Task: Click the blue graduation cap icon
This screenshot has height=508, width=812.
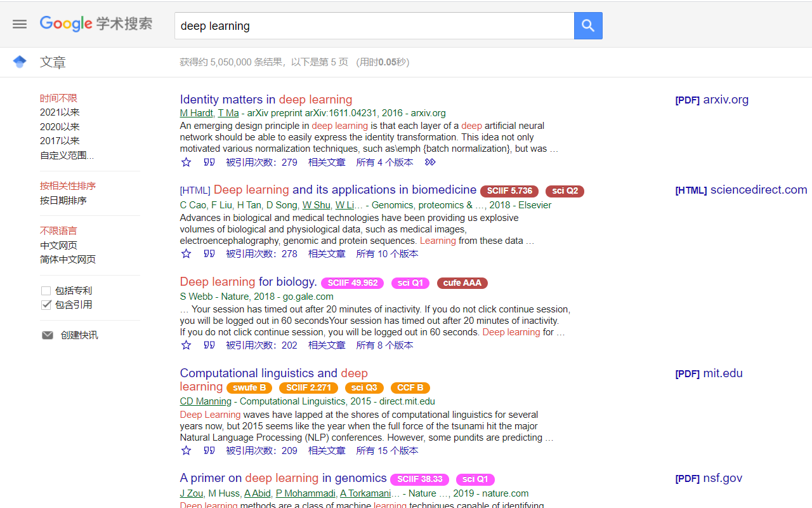Action: click(20, 62)
